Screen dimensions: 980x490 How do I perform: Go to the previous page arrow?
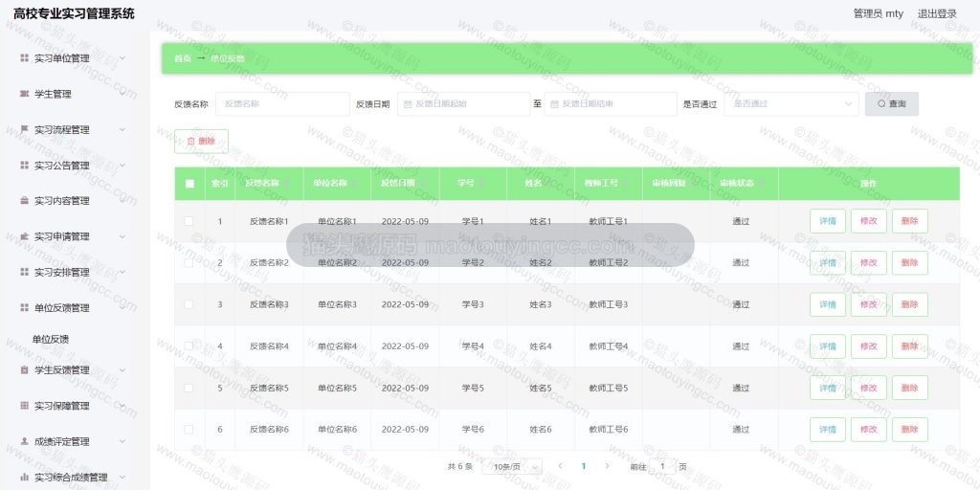pyautogui.click(x=560, y=466)
